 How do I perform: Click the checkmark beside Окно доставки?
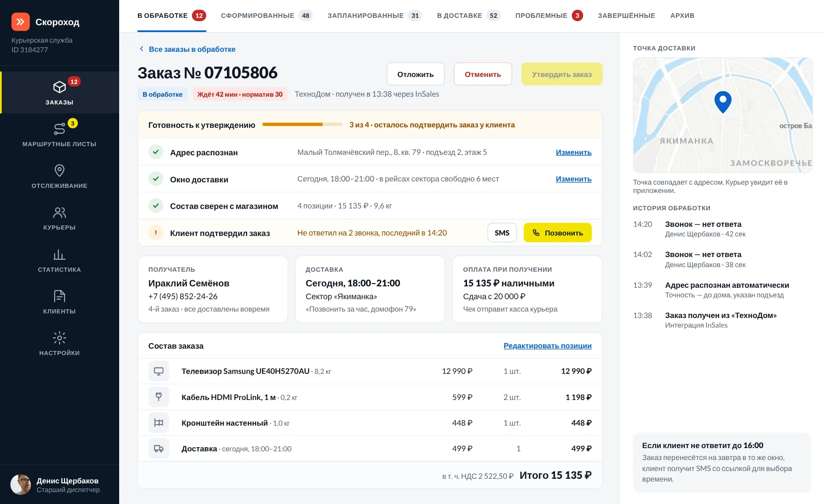click(156, 179)
